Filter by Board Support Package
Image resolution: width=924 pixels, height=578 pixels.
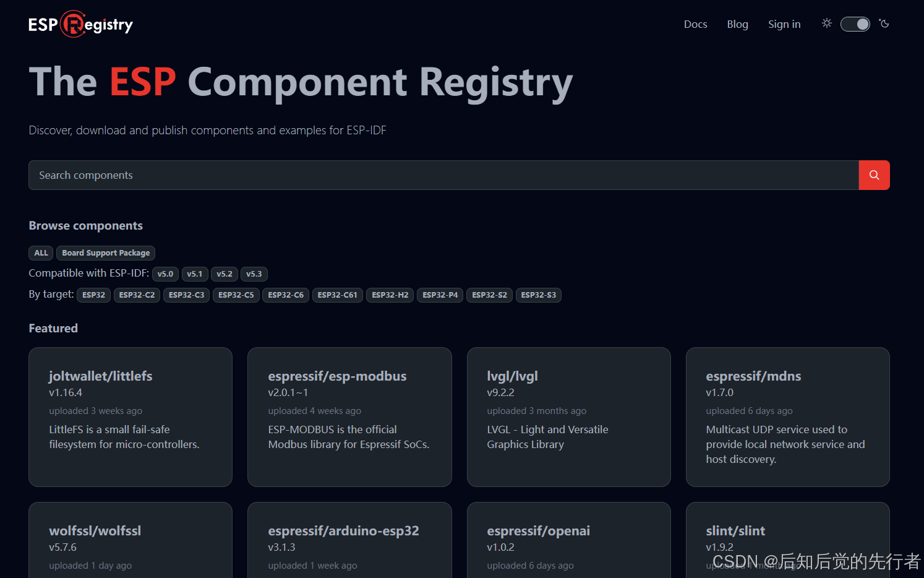coord(106,253)
